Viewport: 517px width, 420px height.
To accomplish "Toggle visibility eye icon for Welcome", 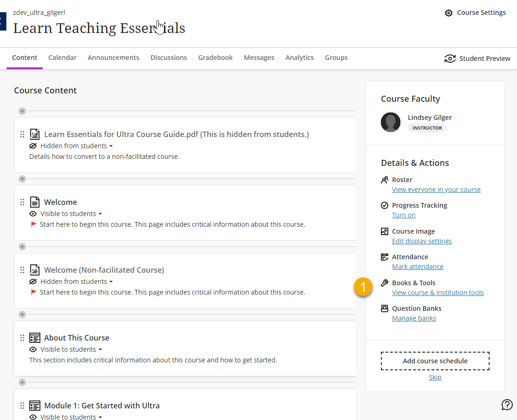I will pos(33,214).
